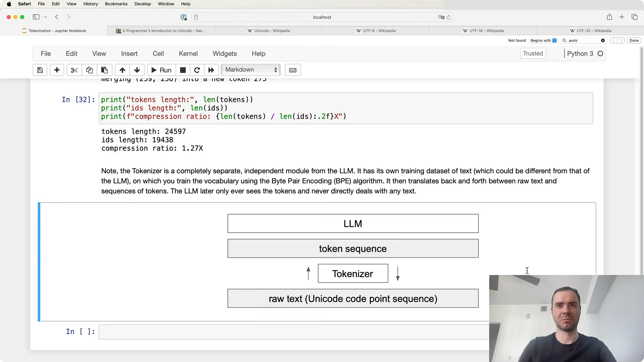Copy selected cell icon in Jupyter toolbar

tap(89, 70)
